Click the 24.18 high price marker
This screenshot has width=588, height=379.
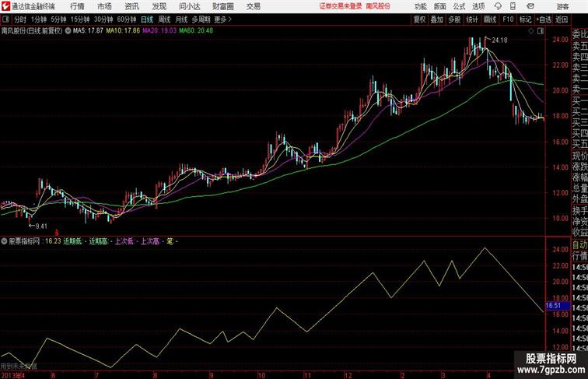coord(499,40)
